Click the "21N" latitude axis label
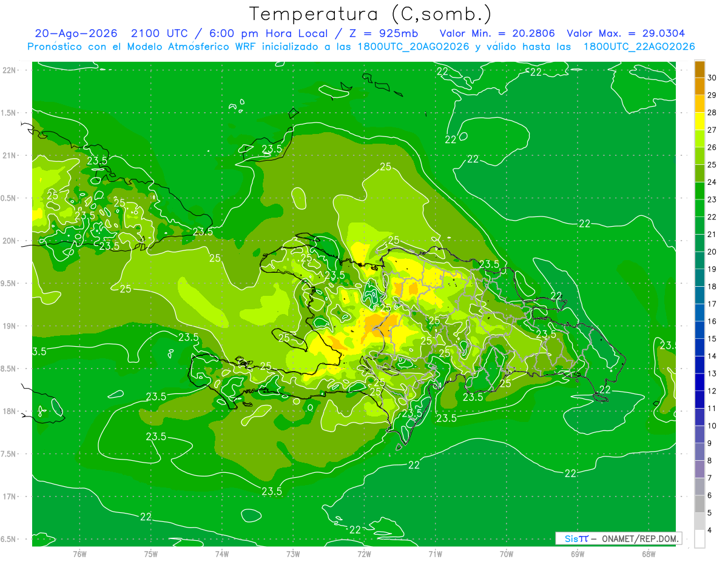Screen dimensions: 728x562 coord(10,155)
